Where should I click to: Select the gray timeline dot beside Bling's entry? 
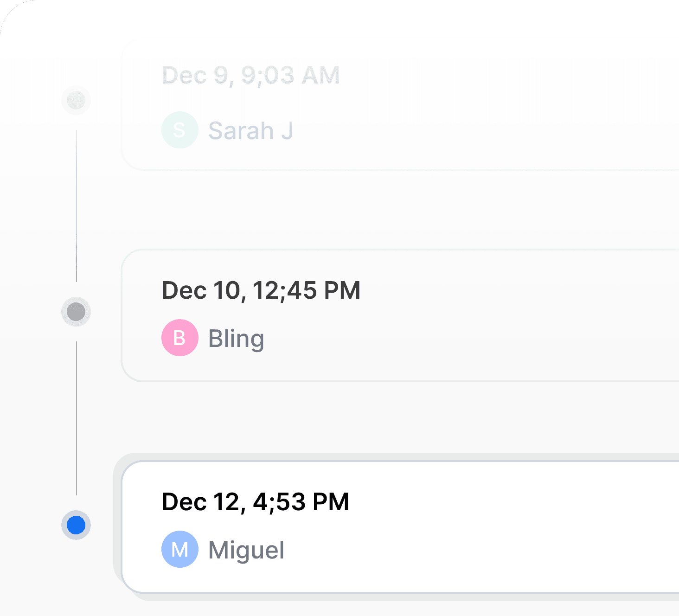tap(76, 312)
